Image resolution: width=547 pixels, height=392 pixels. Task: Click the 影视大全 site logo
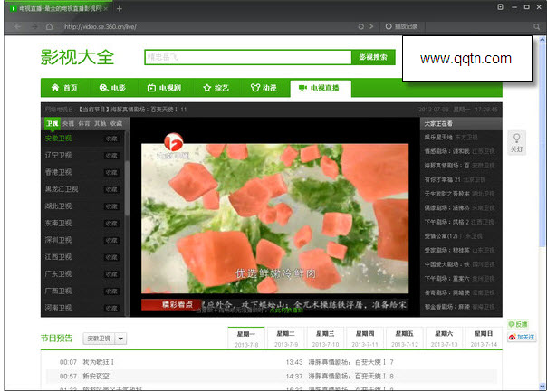(78, 57)
